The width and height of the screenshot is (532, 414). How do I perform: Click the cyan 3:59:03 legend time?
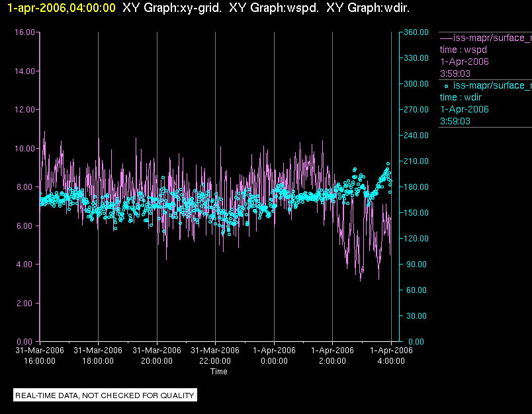coord(455,122)
